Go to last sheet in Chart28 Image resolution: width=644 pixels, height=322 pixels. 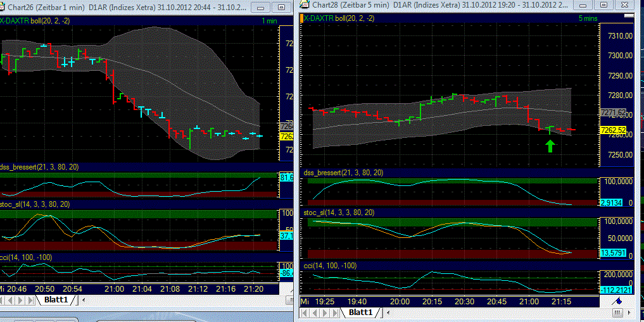pyautogui.click(x=335, y=313)
